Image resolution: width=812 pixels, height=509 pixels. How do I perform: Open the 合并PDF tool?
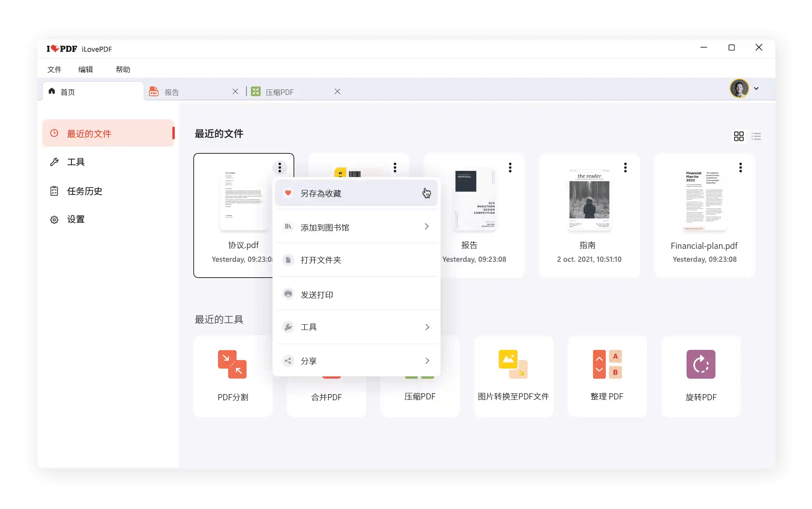click(326, 397)
